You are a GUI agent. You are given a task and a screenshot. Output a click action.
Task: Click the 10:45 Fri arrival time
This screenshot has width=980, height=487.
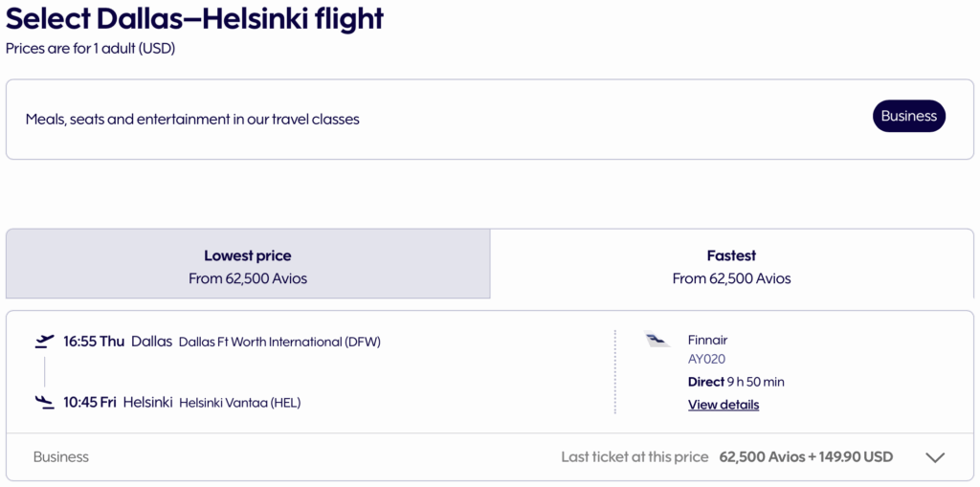pyautogui.click(x=90, y=403)
